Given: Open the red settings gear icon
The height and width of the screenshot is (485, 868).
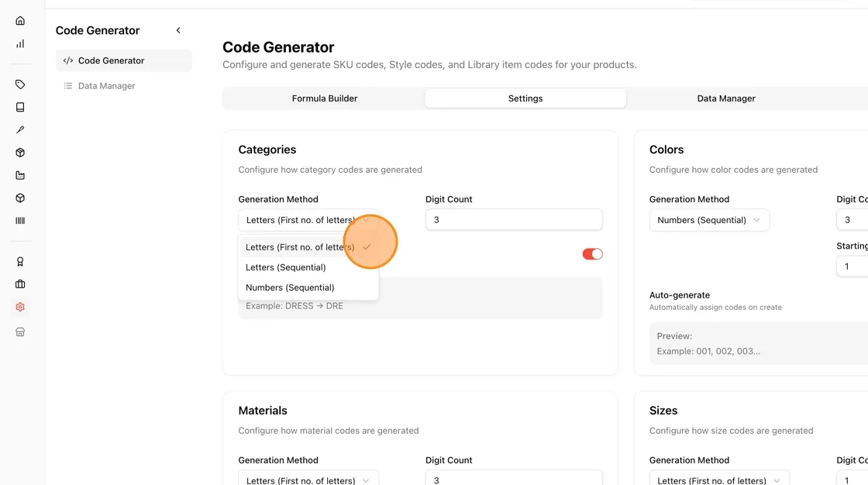Looking at the screenshot, I should tap(20, 307).
